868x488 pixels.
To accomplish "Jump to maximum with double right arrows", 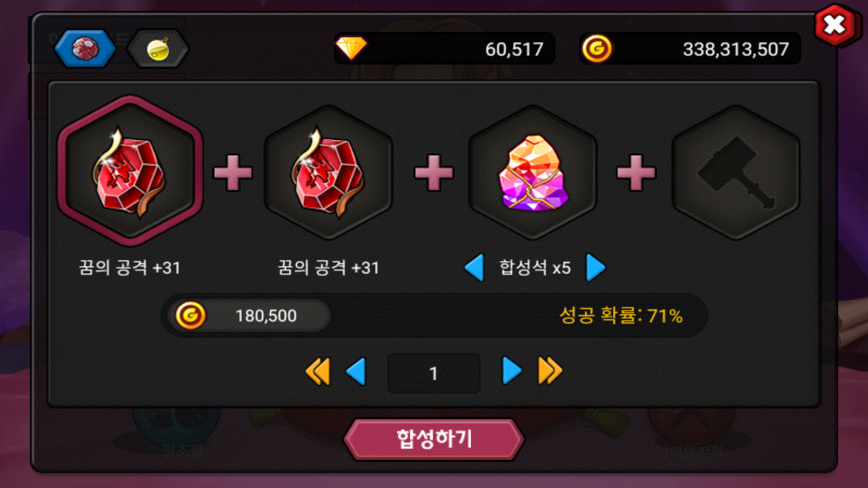I will click(x=550, y=371).
